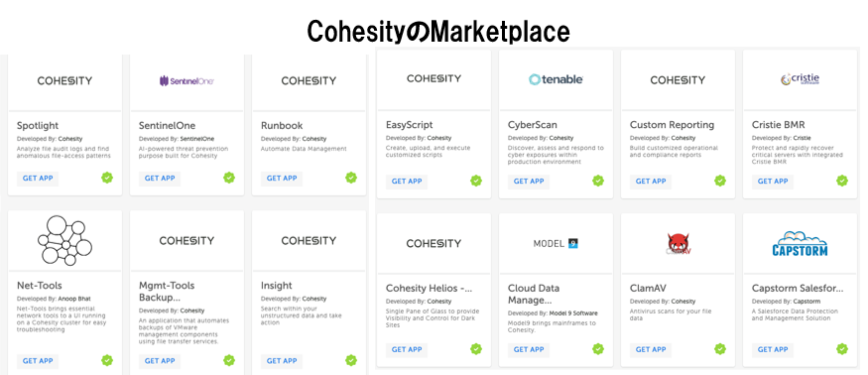Click the SentinelOne logo on its card
The height and width of the screenshot is (375, 868).
pyautogui.click(x=186, y=81)
